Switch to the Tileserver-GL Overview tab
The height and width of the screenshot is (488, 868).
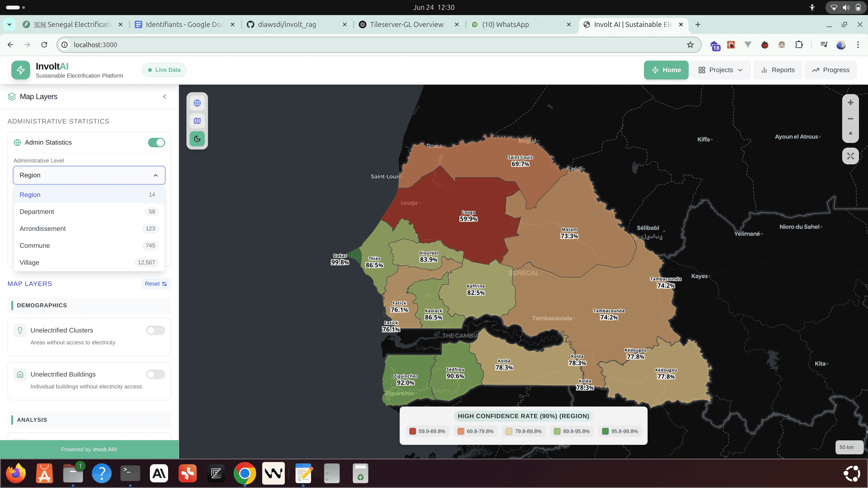click(x=406, y=25)
